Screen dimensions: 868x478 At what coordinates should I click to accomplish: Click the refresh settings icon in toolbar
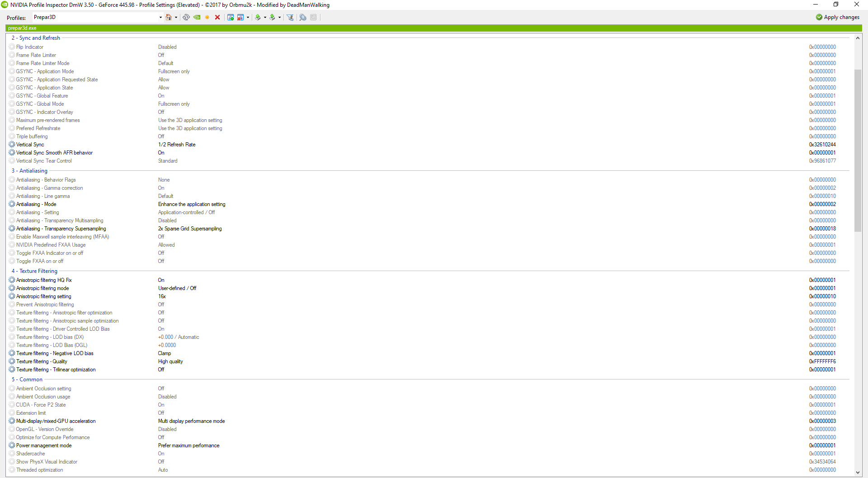coord(186,17)
